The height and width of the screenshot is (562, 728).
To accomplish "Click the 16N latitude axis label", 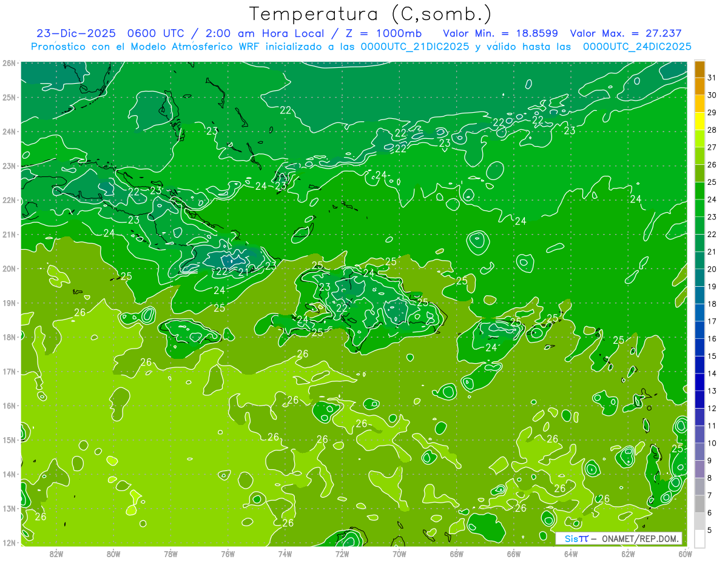I will point(8,406).
